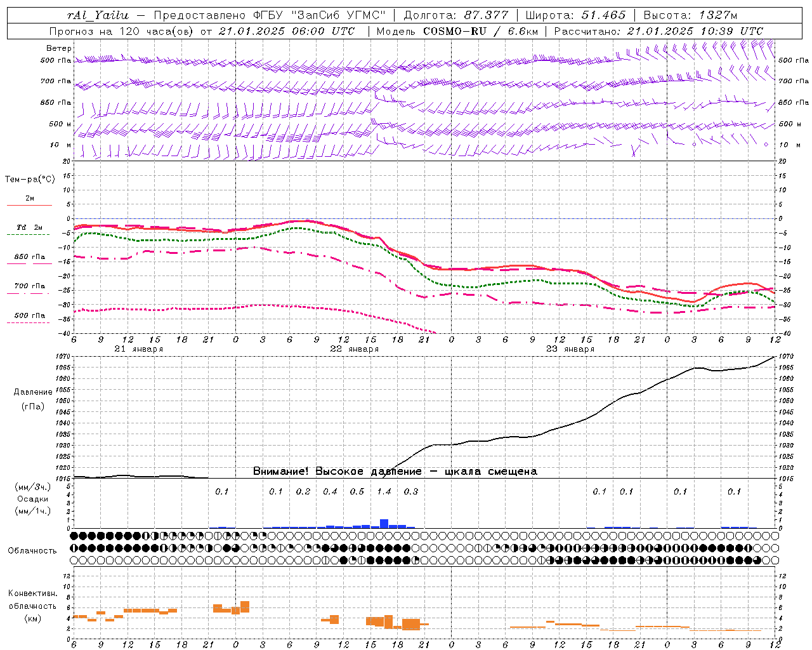Click the Рассчитано: 21.01.2025 10:39 UTC timestamp
812x650 pixels.
click(658, 31)
